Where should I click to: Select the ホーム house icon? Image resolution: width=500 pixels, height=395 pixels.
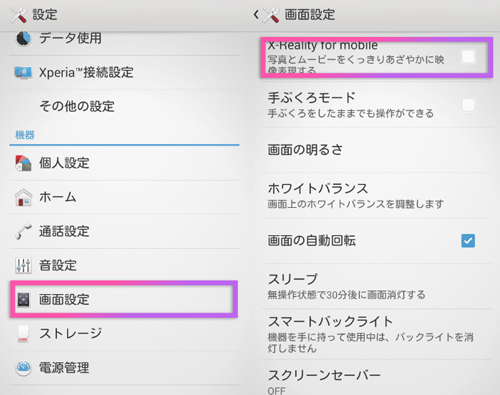[23, 197]
